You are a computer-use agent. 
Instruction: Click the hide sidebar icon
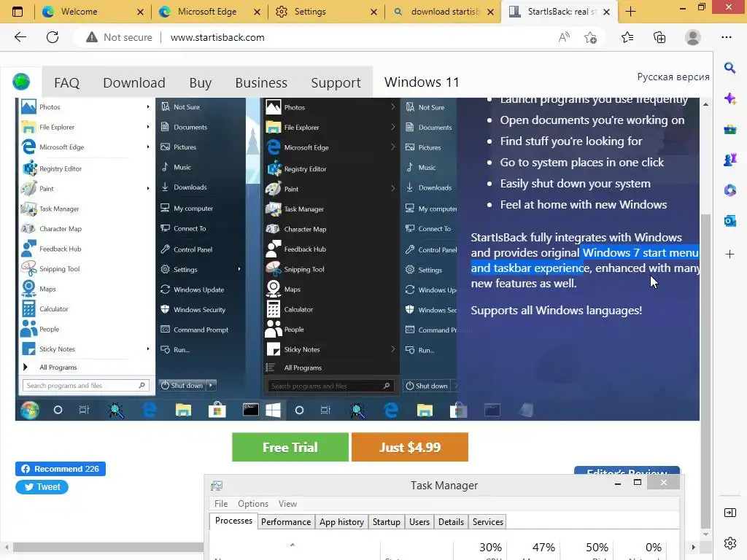coord(729,513)
